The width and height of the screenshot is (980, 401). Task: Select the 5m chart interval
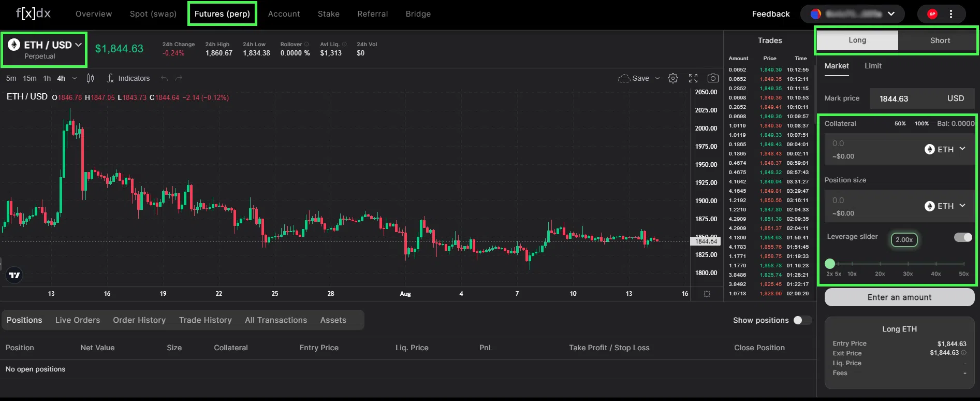11,78
